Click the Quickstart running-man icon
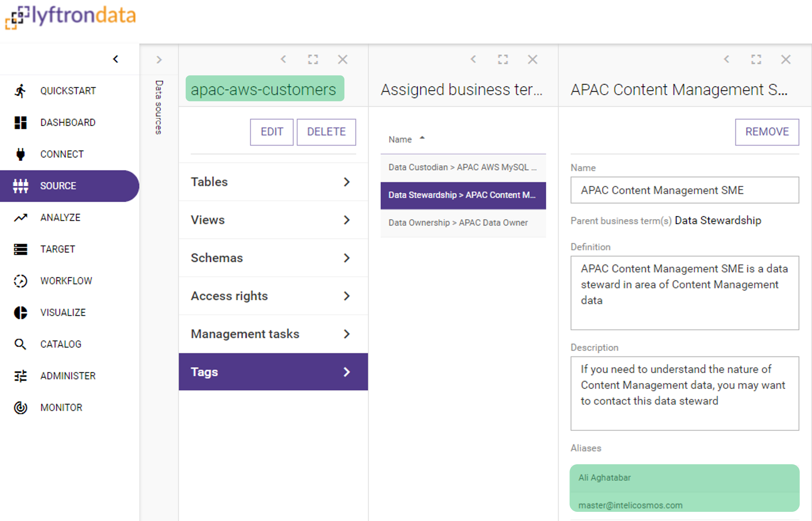 pyautogui.click(x=20, y=91)
